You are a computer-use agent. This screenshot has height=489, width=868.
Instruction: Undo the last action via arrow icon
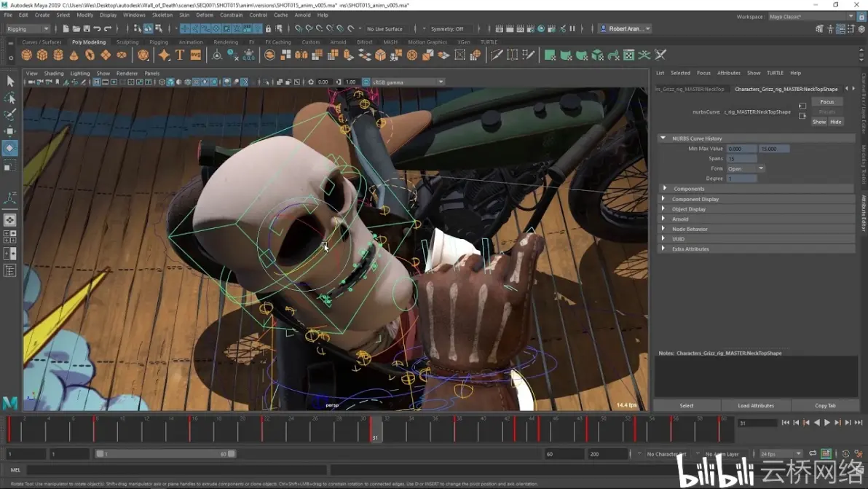pyautogui.click(x=98, y=29)
